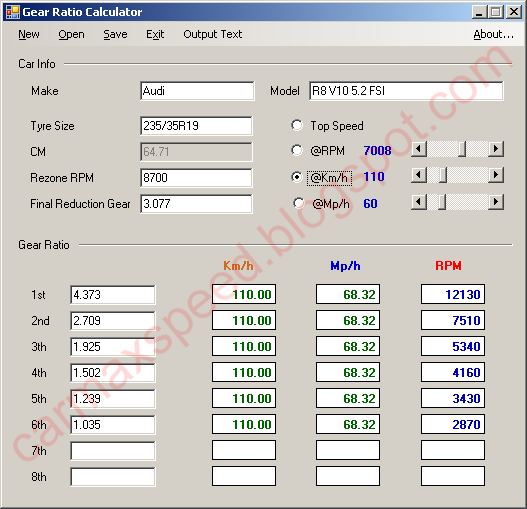Click right arrow of the @Mp/h scrollbar
The height and width of the screenshot is (509, 527).
[496, 202]
